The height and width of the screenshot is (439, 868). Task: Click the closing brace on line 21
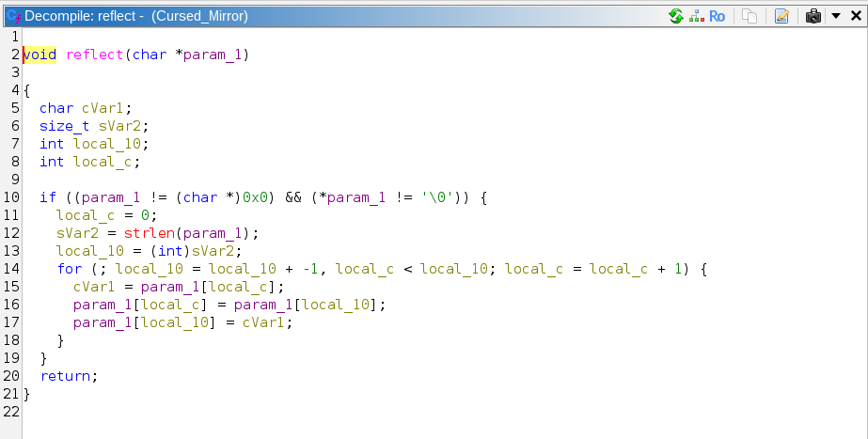[x=26, y=394]
